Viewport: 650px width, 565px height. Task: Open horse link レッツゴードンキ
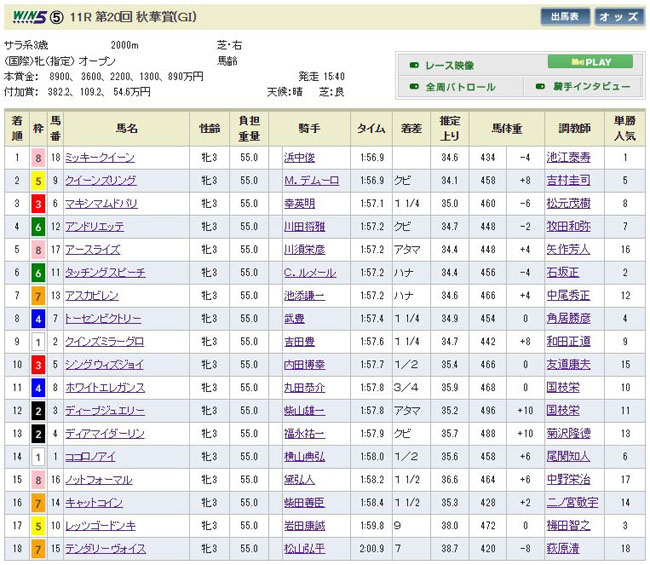coord(98,526)
